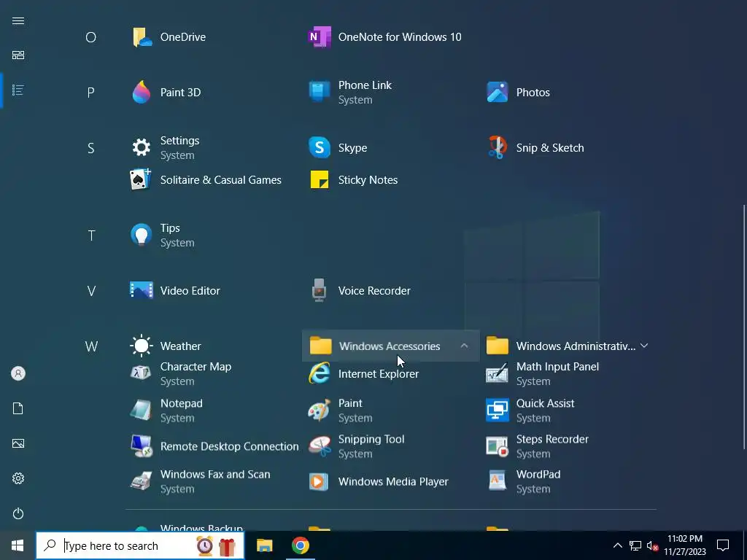This screenshot has height=560, width=747.
Task: Open the Voice Recorder microphone icon
Action: coord(320,290)
